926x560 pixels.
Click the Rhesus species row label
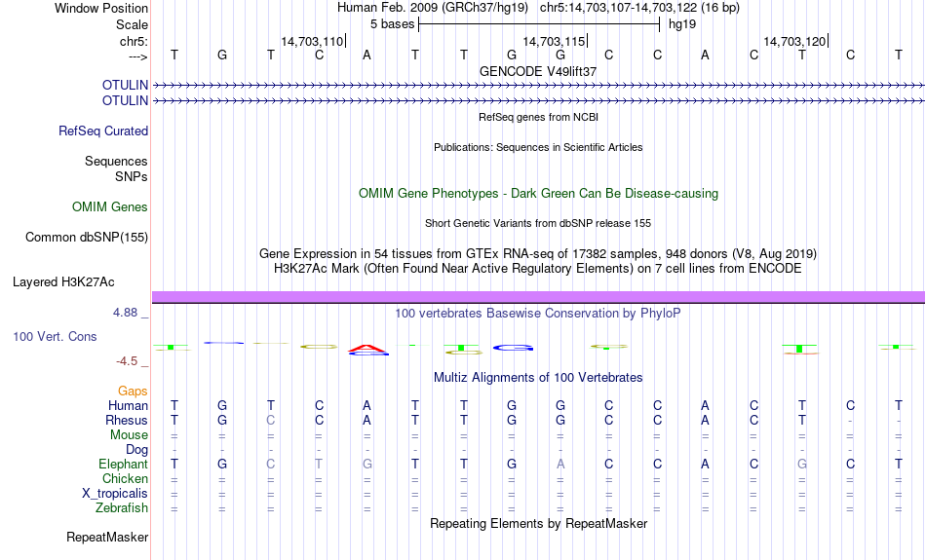tap(127, 420)
